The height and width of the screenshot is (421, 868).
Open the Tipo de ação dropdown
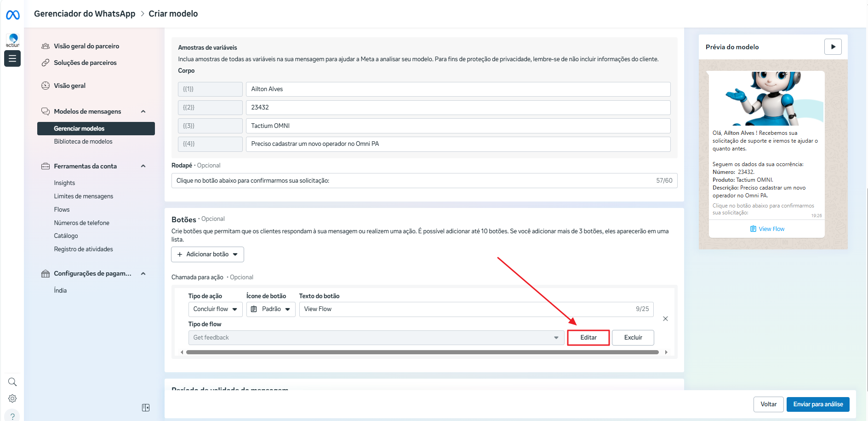pyautogui.click(x=215, y=309)
